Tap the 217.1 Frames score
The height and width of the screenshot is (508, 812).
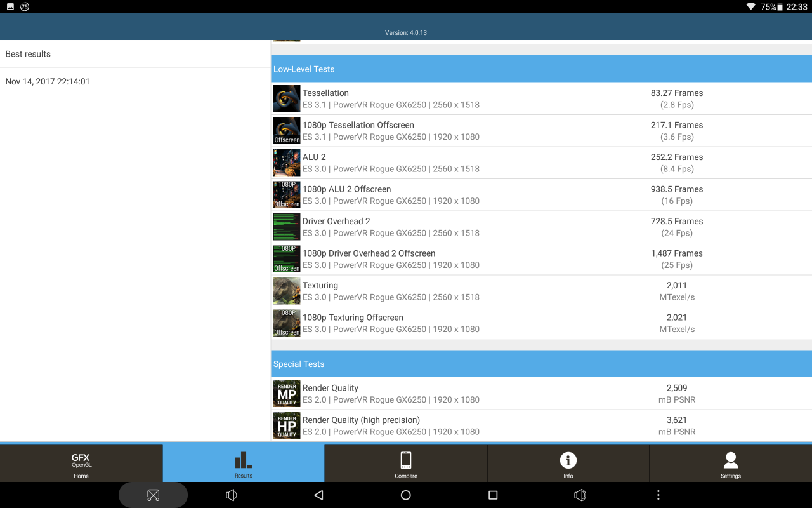677,125
